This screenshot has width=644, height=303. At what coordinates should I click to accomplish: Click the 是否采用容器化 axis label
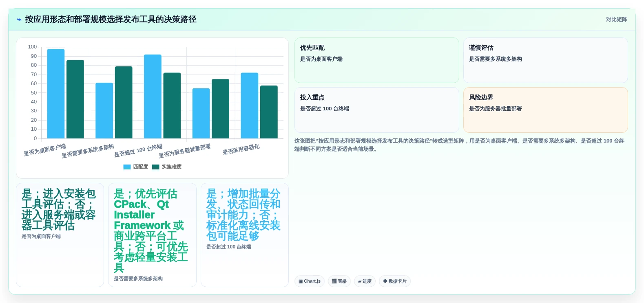(241, 149)
